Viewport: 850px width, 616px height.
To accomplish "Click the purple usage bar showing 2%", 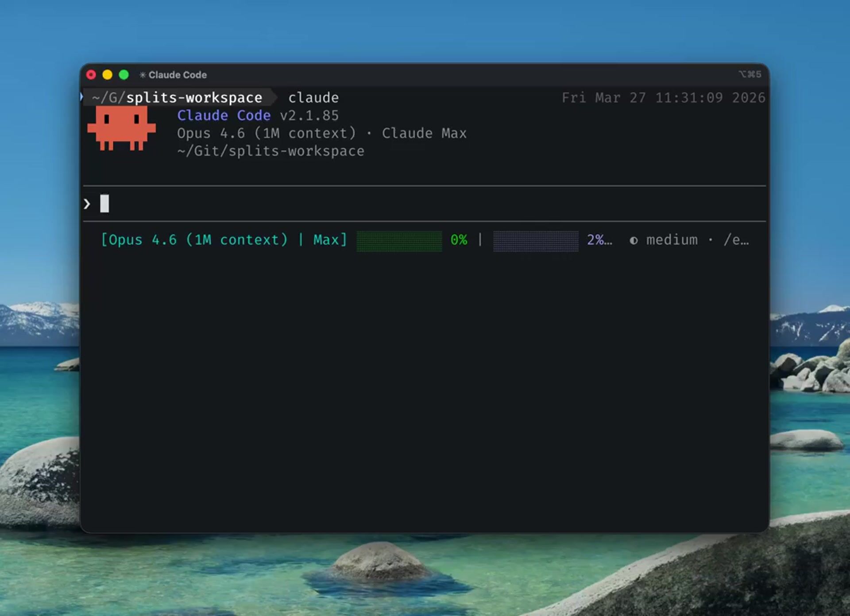I will coord(535,241).
